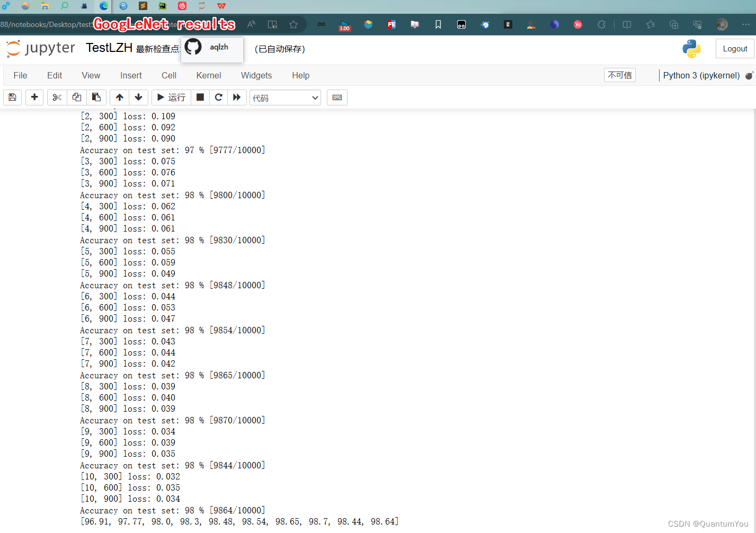This screenshot has width=756, height=533.
Task: Add page to favorites with star icon
Action: point(293,24)
